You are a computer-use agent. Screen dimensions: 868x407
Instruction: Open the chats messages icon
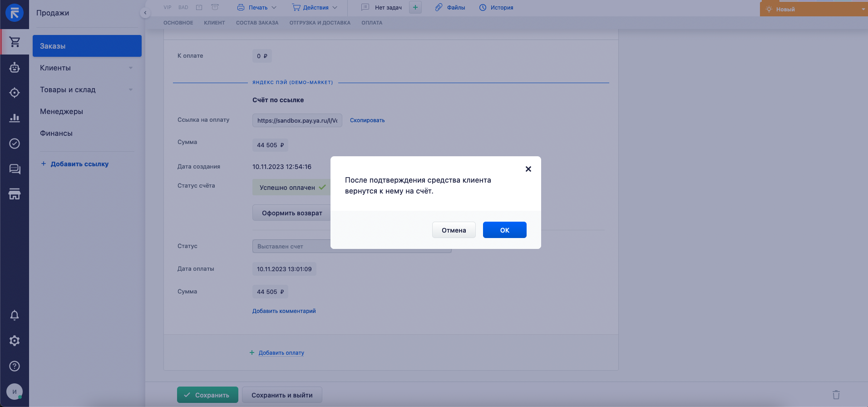pos(15,169)
